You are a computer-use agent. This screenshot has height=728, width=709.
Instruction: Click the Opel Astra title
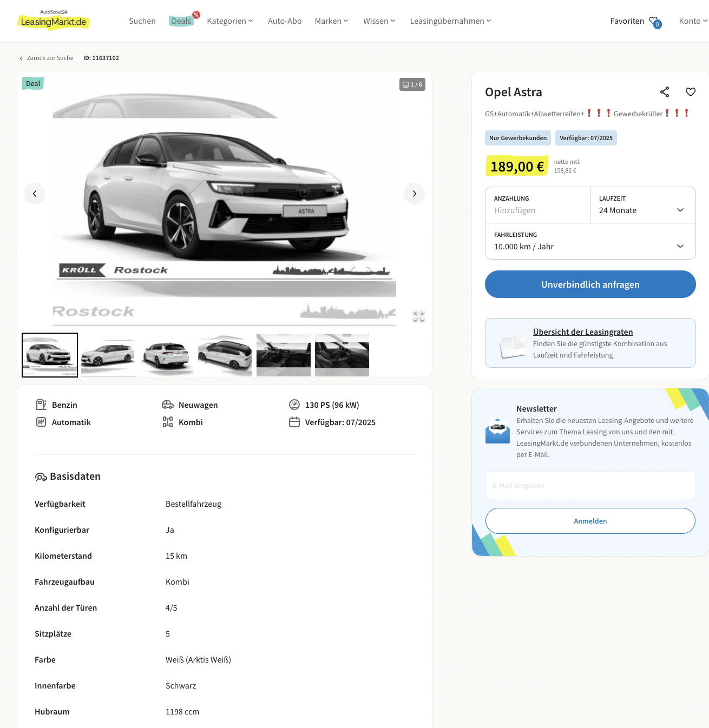click(514, 92)
